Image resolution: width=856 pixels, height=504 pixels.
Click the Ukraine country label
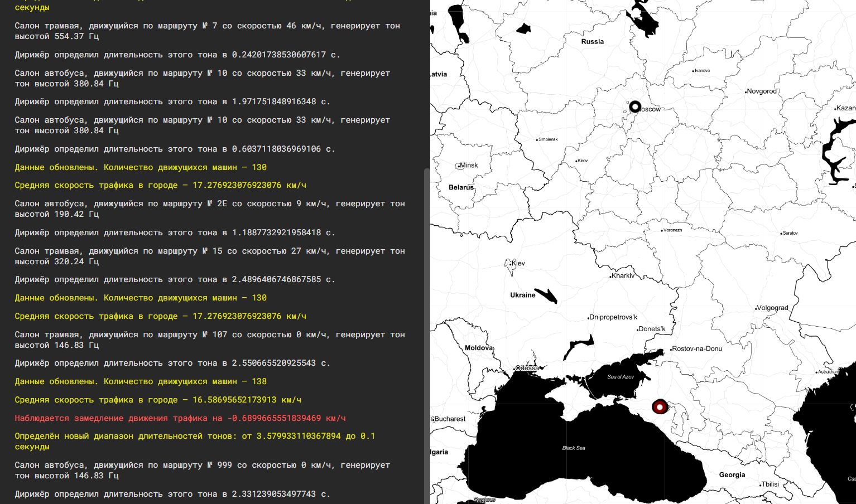click(522, 295)
